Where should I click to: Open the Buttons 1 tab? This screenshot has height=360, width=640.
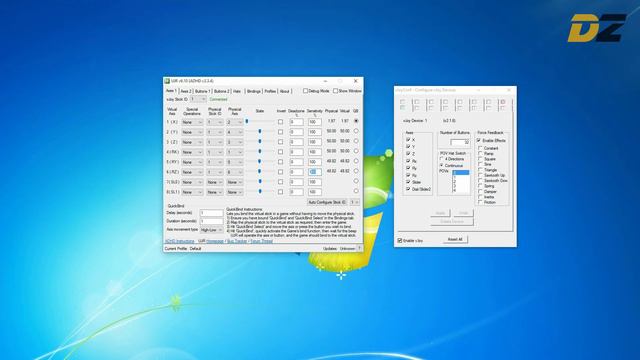click(202, 91)
